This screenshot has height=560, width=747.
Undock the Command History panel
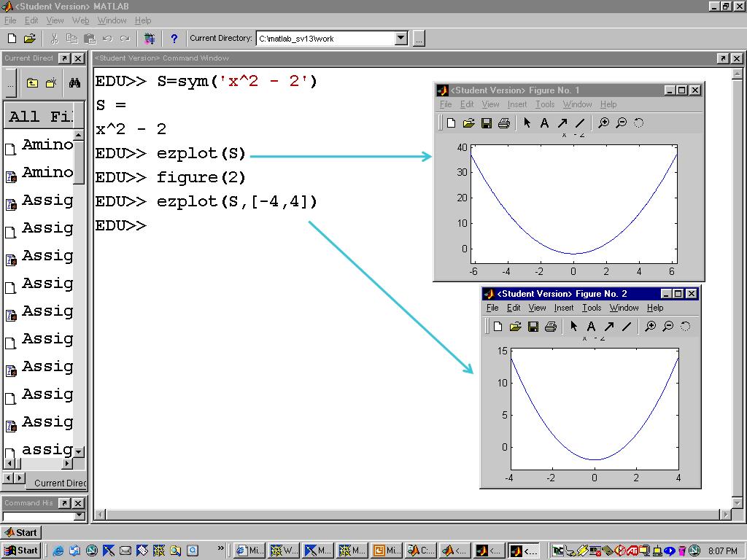click(64, 503)
